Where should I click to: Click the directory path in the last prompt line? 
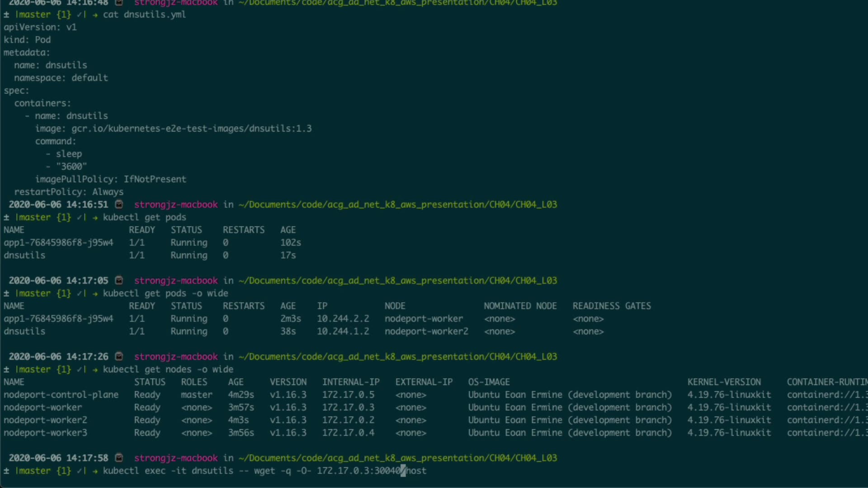[x=397, y=458]
